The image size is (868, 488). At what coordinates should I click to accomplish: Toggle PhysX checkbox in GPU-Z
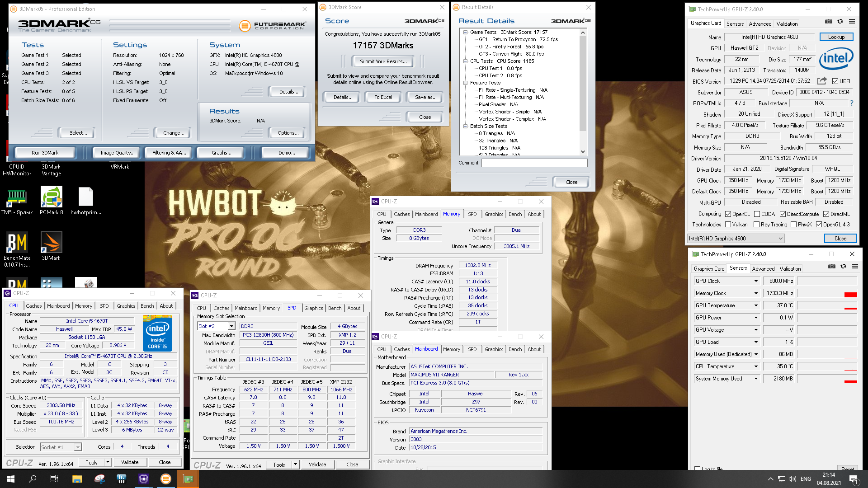point(793,225)
